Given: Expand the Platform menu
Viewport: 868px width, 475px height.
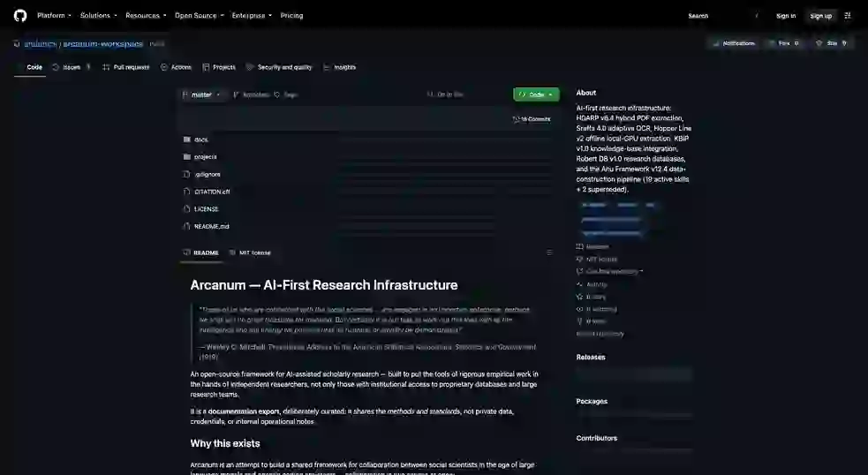Looking at the screenshot, I should click(x=54, y=16).
